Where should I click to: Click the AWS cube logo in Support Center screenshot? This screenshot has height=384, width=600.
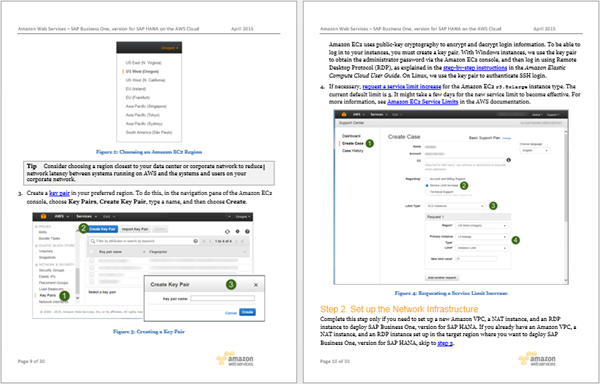point(344,114)
